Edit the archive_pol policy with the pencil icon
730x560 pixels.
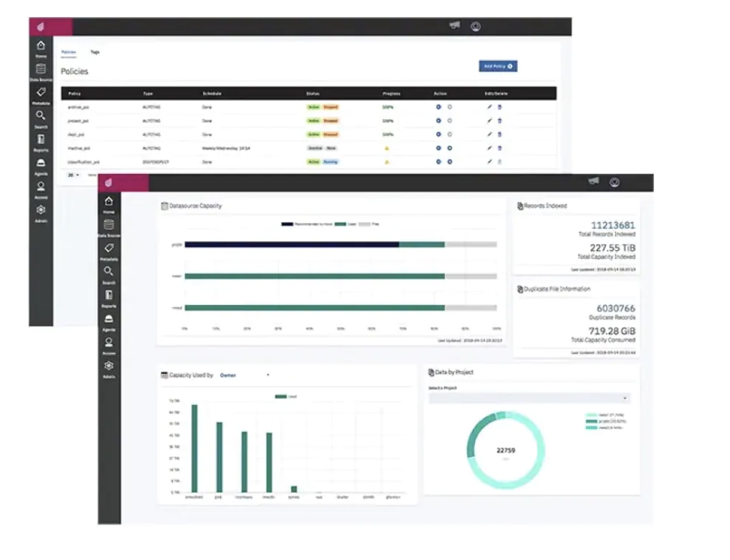tap(489, 107)
